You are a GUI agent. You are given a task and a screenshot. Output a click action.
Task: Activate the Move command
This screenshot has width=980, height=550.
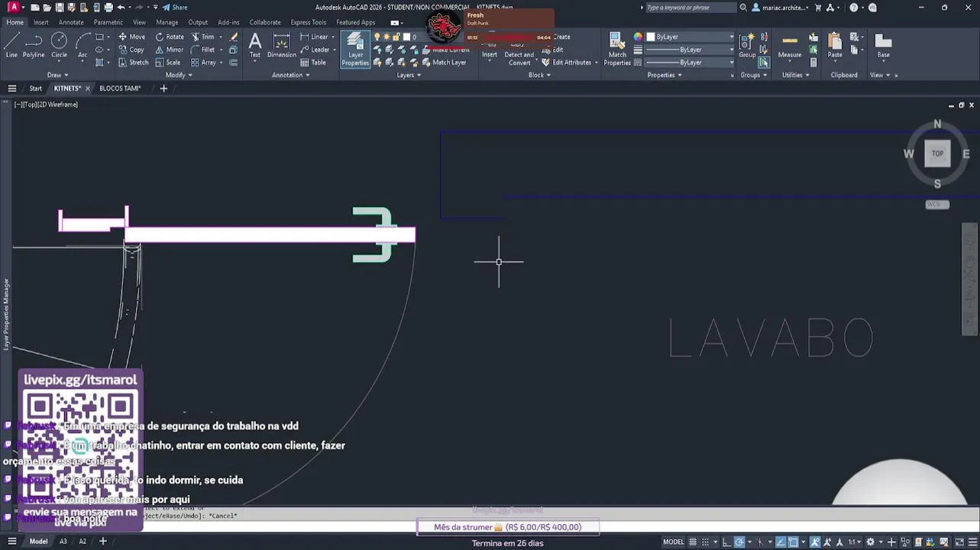coord(131,37)
